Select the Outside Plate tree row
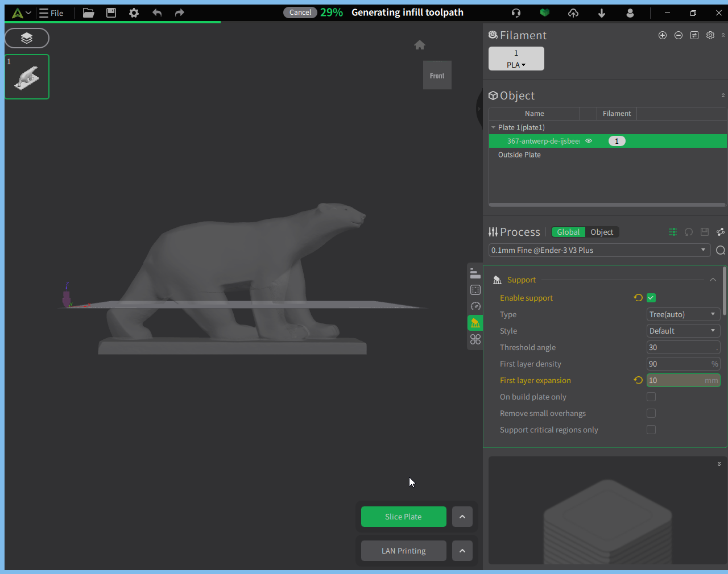 (x=607, y=155)
